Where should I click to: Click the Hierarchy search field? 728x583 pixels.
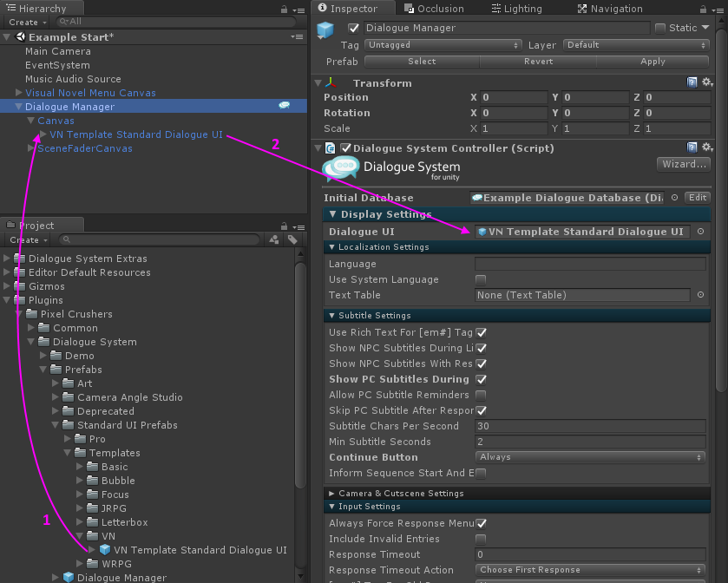(x=175, y=22)
